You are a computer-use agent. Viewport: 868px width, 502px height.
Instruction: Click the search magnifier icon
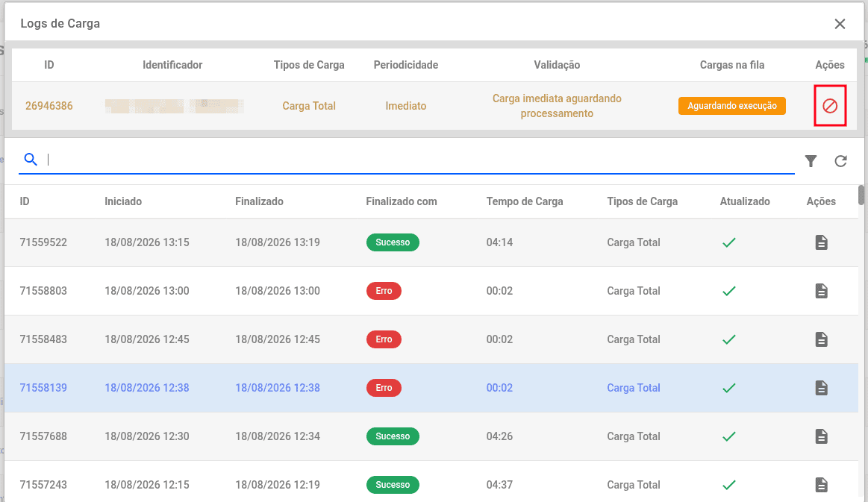coord(31,160)
